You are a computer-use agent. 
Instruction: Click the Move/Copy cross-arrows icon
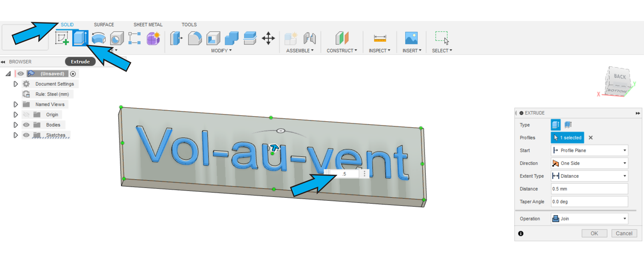pos(268,38)
